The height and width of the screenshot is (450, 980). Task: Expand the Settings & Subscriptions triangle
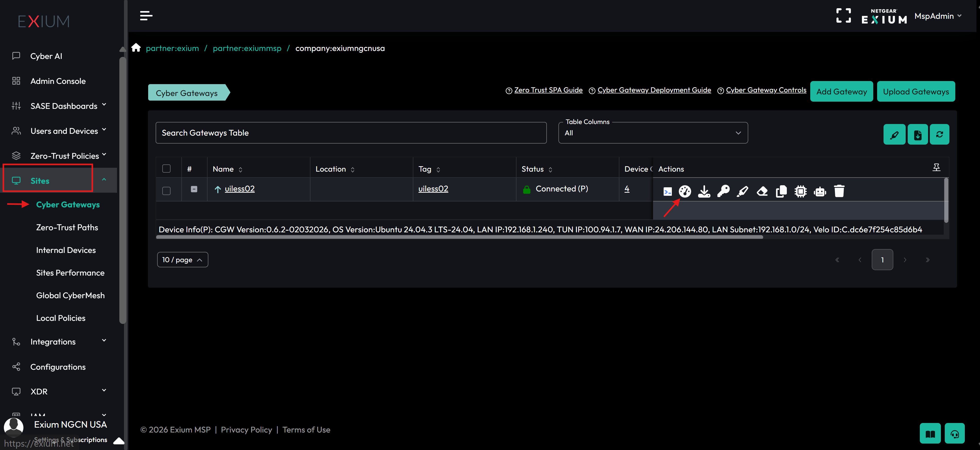[119, 441]
